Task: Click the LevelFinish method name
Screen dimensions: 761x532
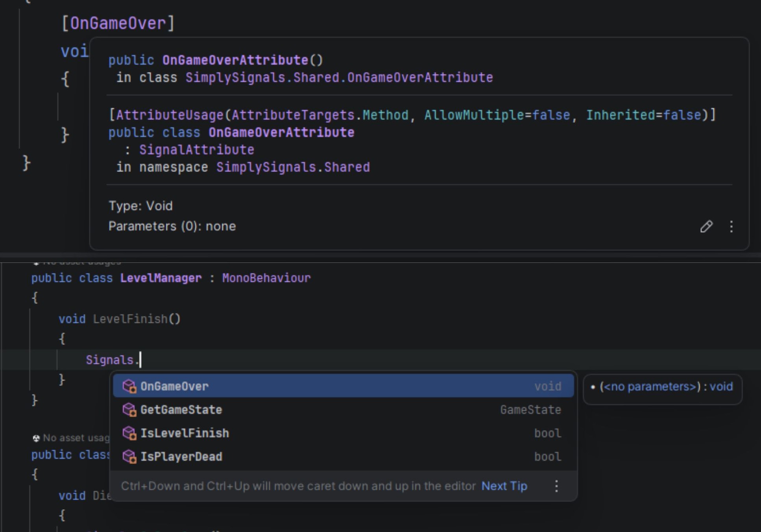Action: pyautogui.click(x=130, y=319)
